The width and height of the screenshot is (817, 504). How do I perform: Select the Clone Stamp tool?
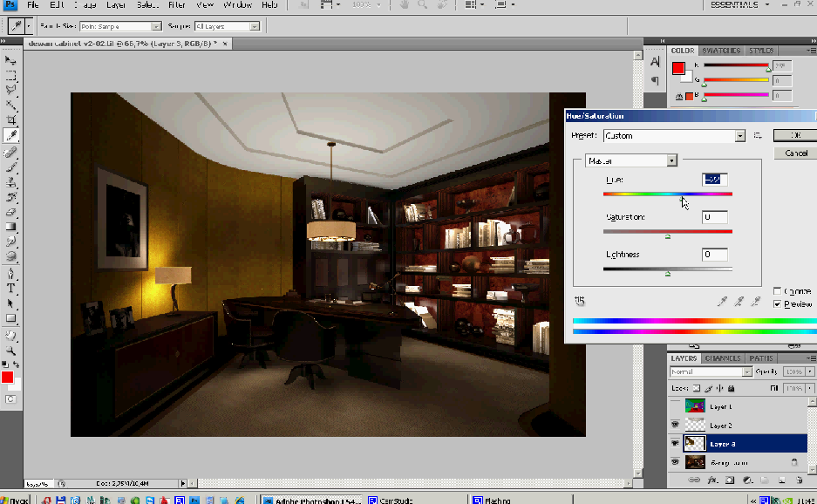(10, 182)
